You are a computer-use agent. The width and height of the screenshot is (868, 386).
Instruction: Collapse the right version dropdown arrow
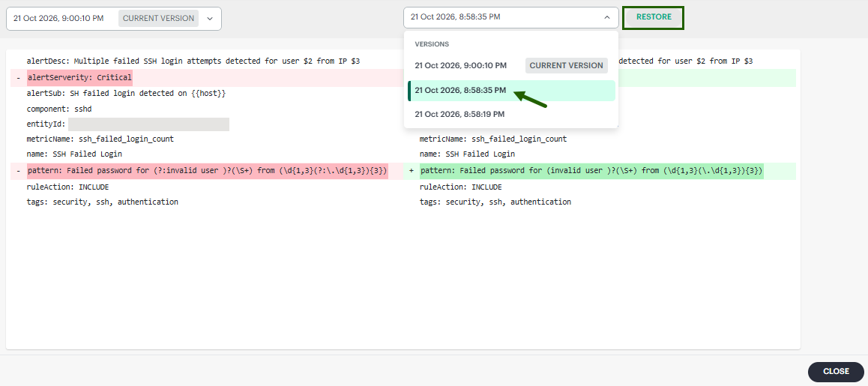point(607,17)
